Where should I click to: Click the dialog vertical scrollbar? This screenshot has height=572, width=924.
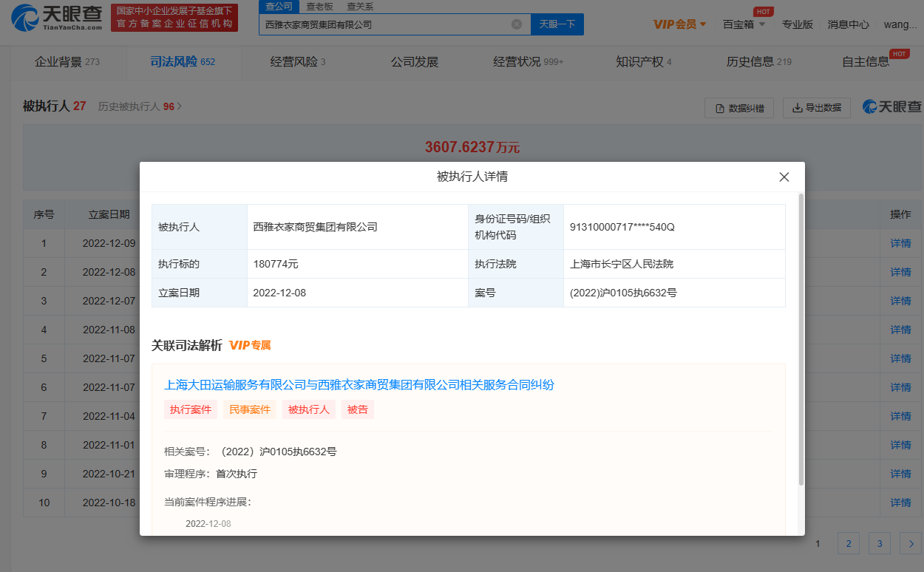click(801, 340)
